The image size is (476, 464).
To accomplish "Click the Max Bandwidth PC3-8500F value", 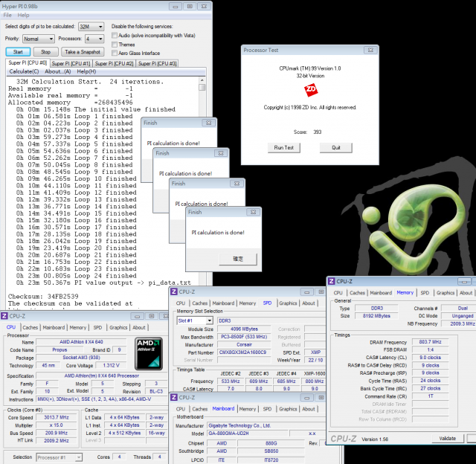I will coord(244,337).
